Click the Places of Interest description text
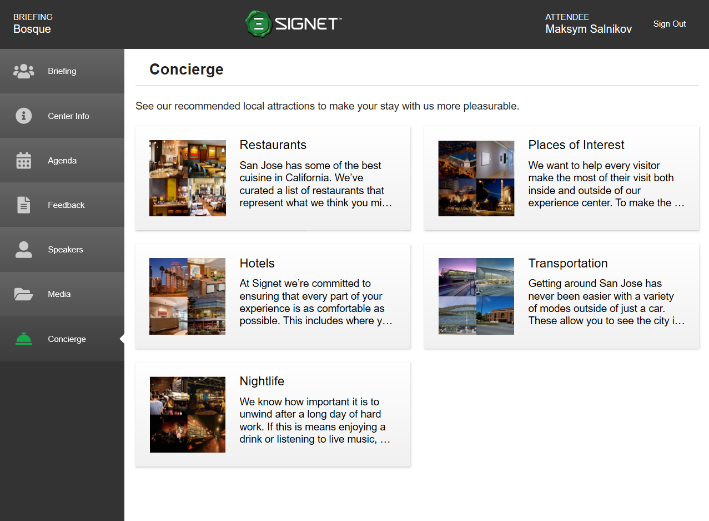 (x=606, y=184)
